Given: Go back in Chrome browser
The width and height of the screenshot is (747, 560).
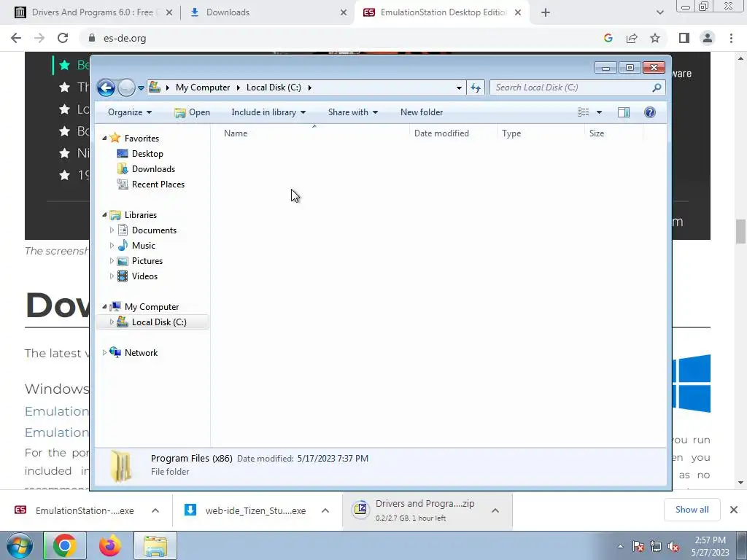Looking at the screenshot, I should pos(16,38).
